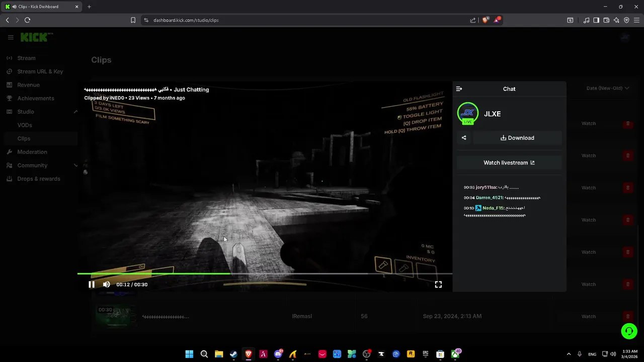Select Clips - Kick Dashboard tab
The width and height of the screenshot is (644, 362).
[42, 7]
